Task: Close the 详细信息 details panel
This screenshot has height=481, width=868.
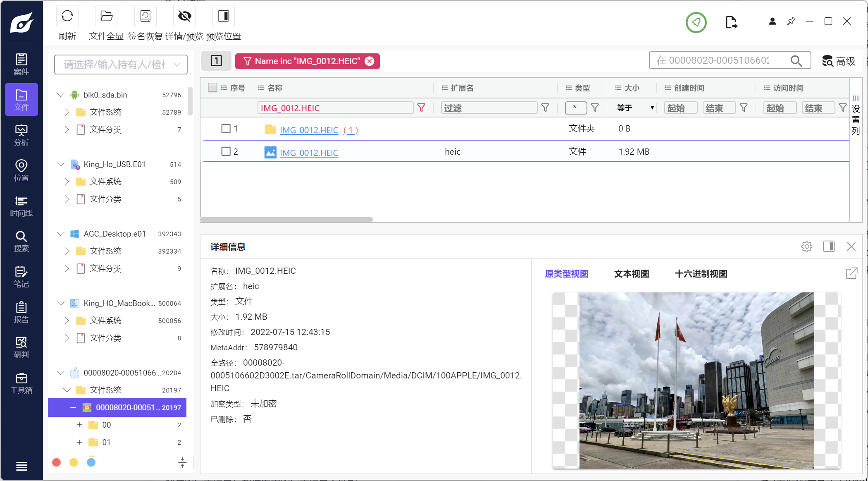Action: point(851,246)
